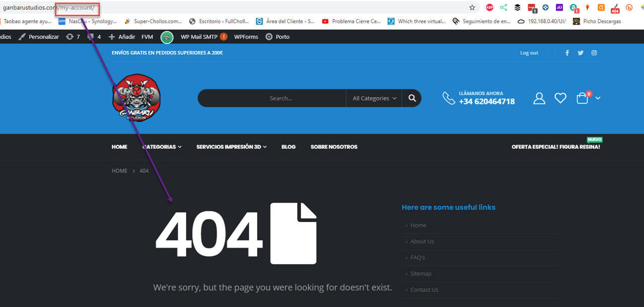The height and width of the screenshot is (307, 644).
Task: Open the Escritorio FullCholl bookmark
Action: click(219, 21)
